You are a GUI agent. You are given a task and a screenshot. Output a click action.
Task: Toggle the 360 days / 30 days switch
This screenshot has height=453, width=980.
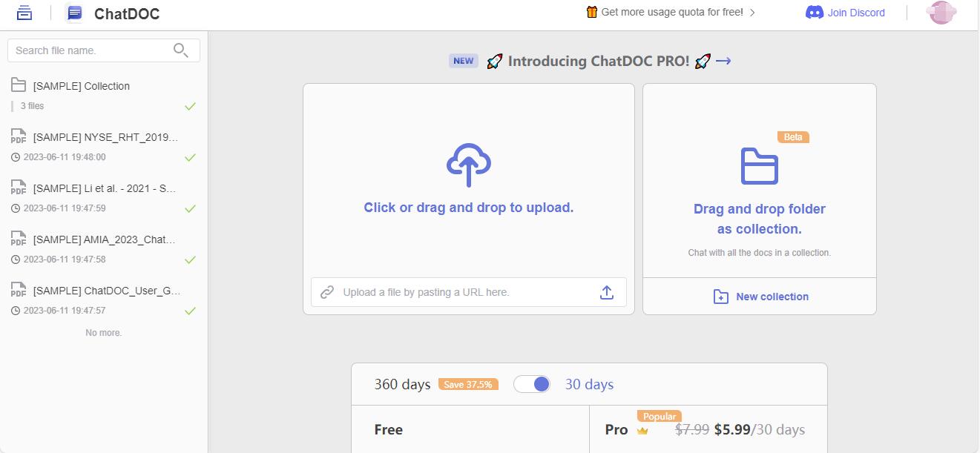tap(532, 384)
